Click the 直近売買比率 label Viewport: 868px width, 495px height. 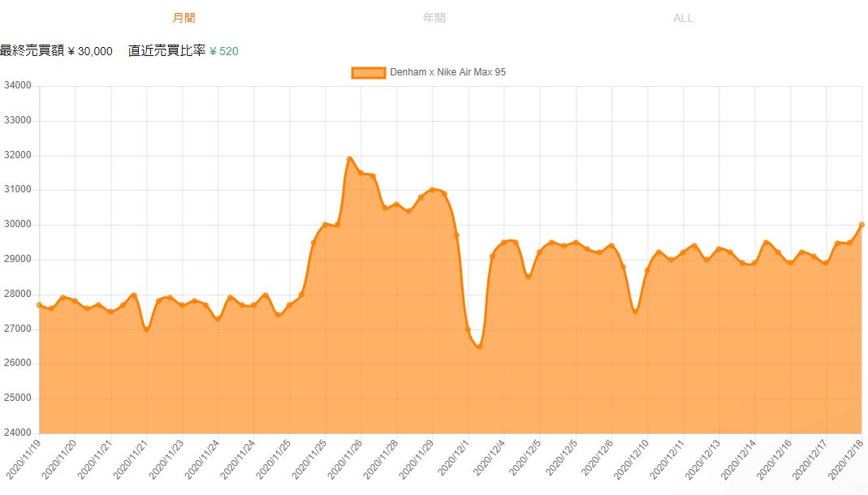tap(166, 51)
